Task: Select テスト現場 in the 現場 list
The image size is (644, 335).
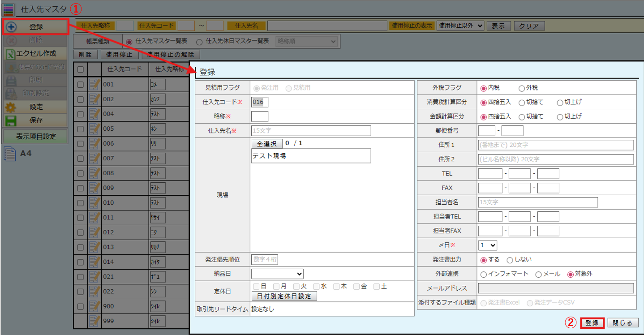Action: tap(311, 156)
